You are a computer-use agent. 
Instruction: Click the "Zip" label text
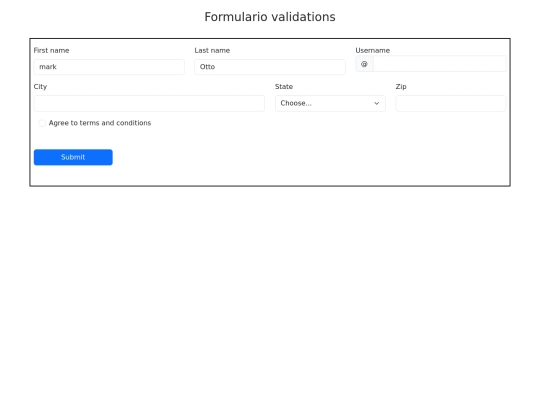coord(401,86)
